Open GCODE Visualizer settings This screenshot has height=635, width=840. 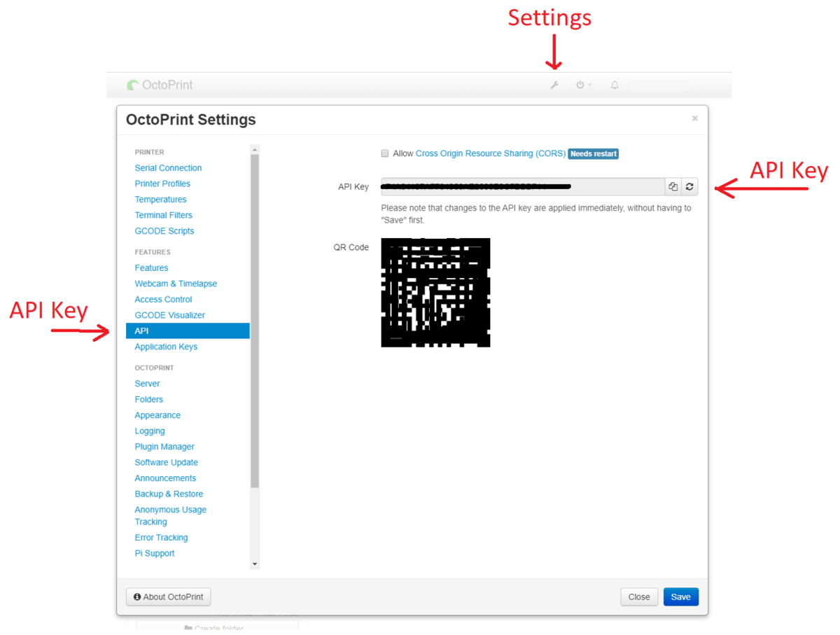(x=170, y=315)
